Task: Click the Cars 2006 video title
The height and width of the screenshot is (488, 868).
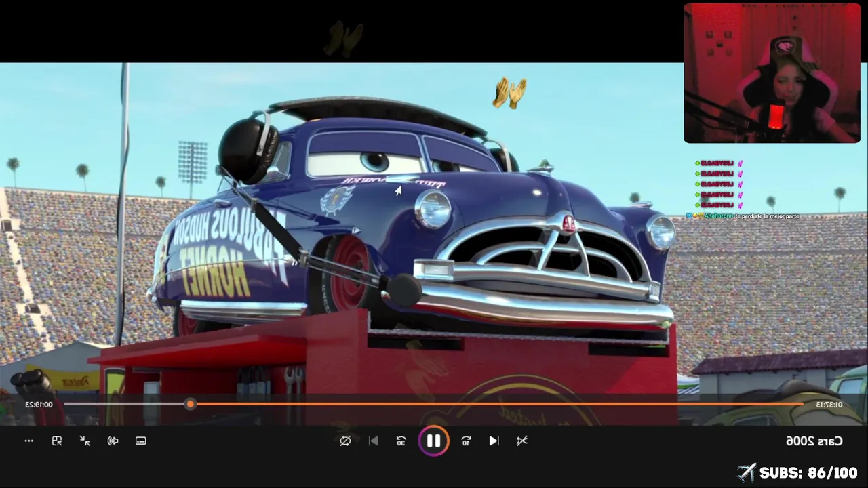Action: (x=814, y=441)
